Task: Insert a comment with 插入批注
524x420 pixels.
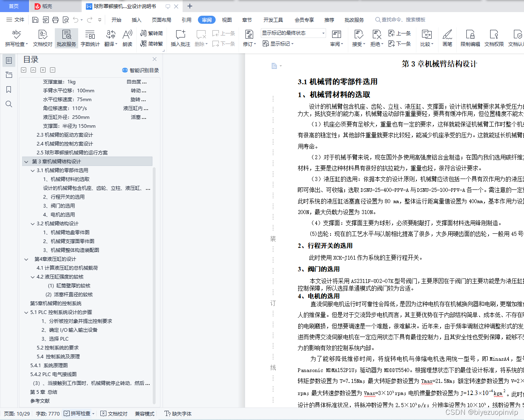Action: pos(180,38)
